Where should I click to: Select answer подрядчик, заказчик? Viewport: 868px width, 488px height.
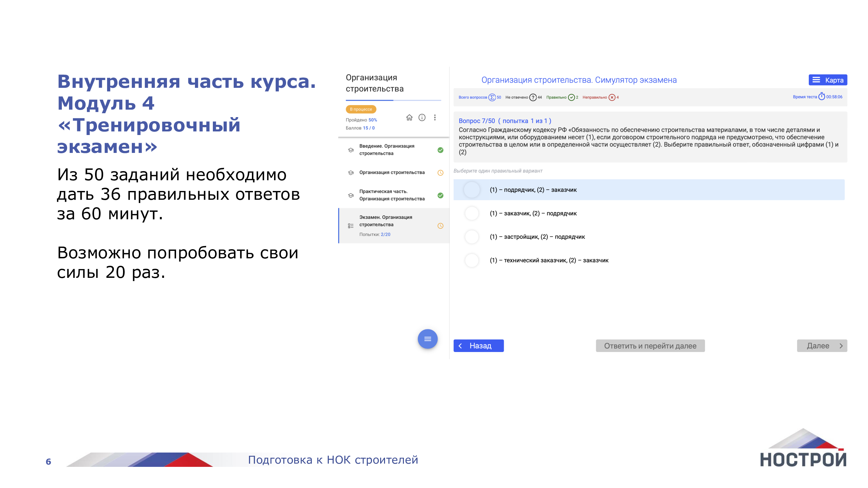click(x=649, y=190)
